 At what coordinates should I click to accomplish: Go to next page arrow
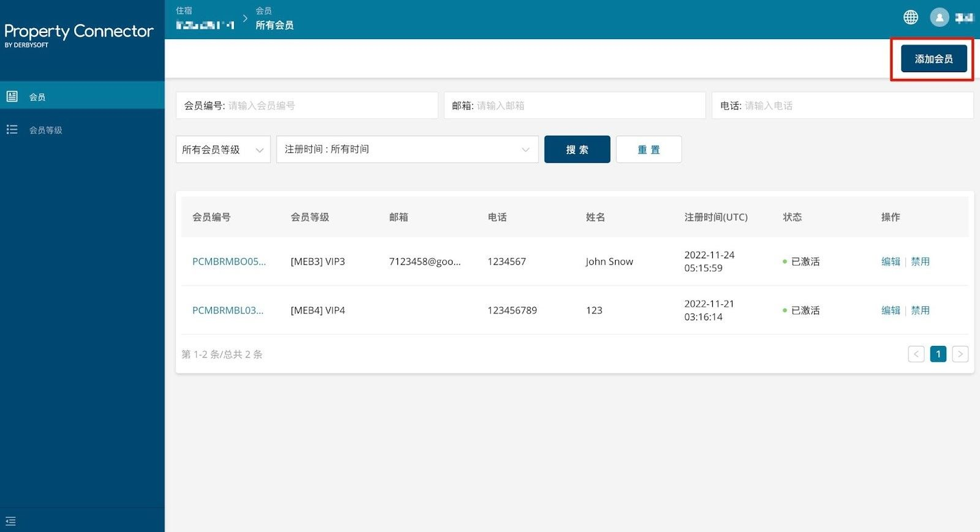(960, 354)
